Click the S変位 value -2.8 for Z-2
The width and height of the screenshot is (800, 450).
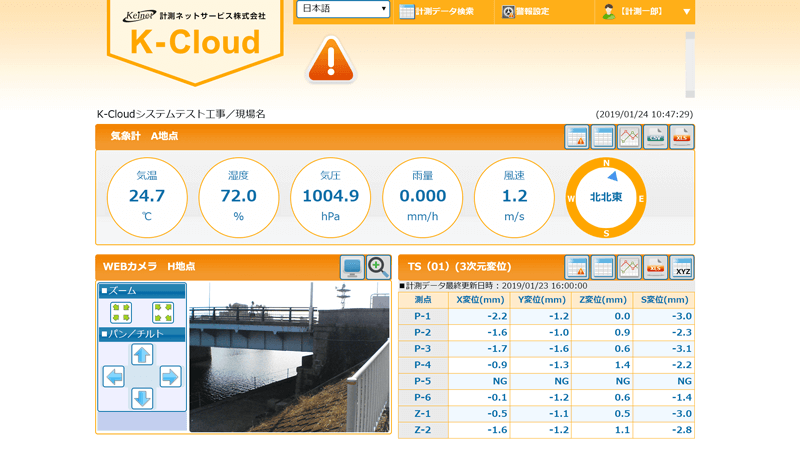pos(664,430)
